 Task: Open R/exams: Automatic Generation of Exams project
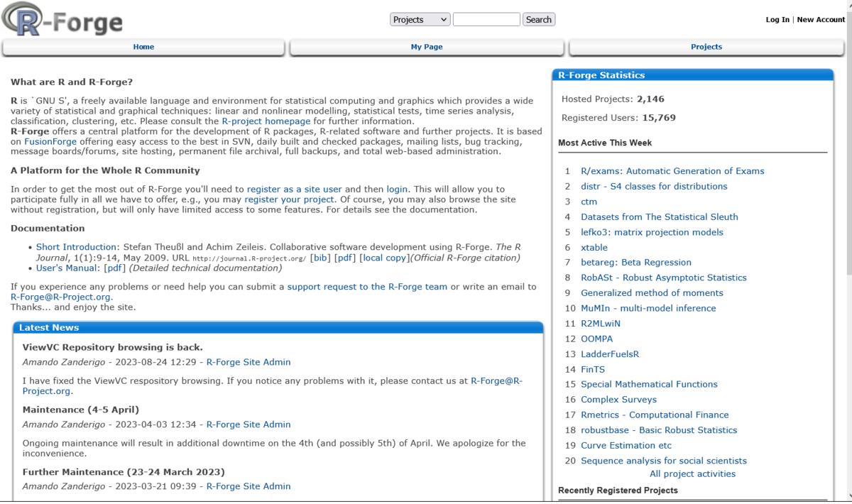click(672, 171)
